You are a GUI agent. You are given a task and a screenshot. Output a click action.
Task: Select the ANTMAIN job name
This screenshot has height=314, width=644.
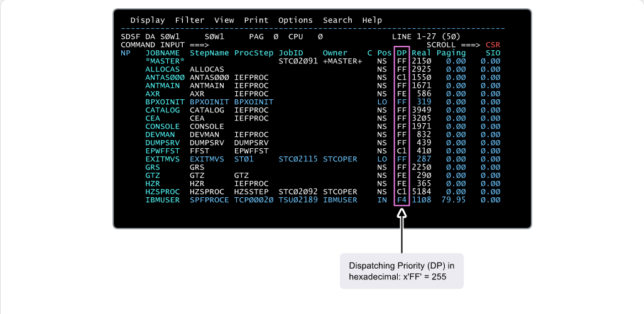162,86
